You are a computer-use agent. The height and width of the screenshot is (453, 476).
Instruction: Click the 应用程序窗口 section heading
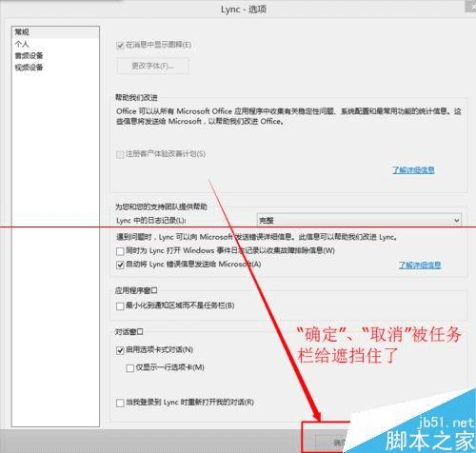pos(136,290)
